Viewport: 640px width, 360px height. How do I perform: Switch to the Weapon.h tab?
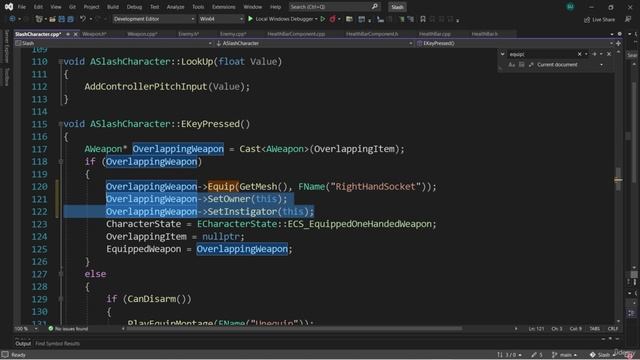(x=94, y=34)
